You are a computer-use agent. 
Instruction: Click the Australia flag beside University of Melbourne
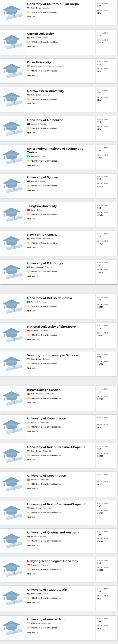28,124
